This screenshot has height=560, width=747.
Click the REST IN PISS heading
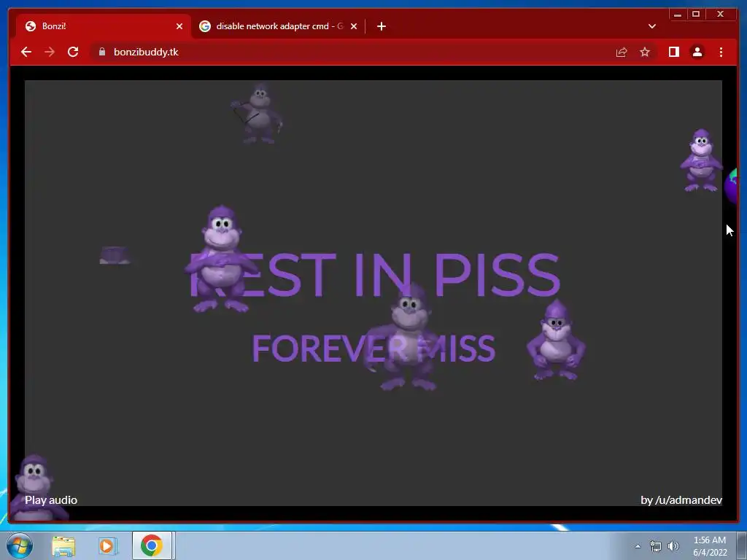click(374, 275)
